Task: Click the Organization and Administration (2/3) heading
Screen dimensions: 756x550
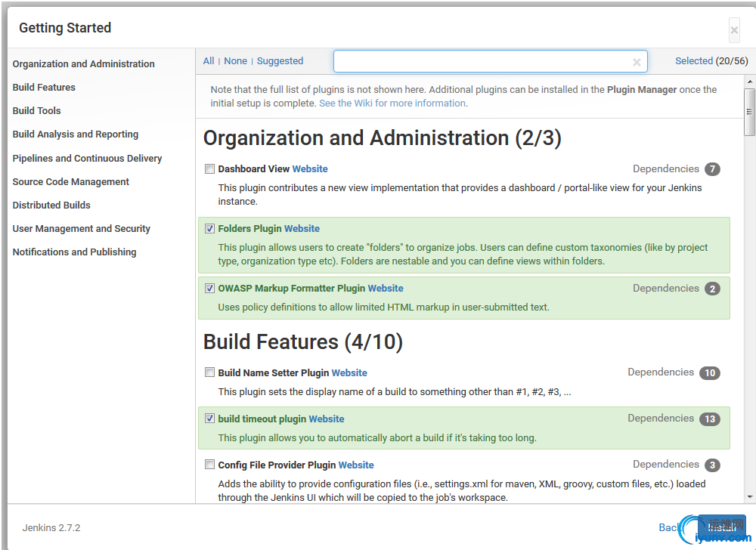Action: coord(383,139)
